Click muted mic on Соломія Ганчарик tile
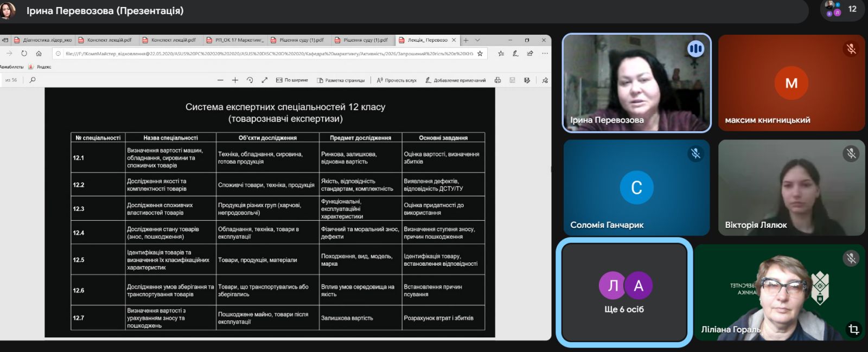Image resolution: width=868 pixels, height=352 pixels. coord(695,153)
